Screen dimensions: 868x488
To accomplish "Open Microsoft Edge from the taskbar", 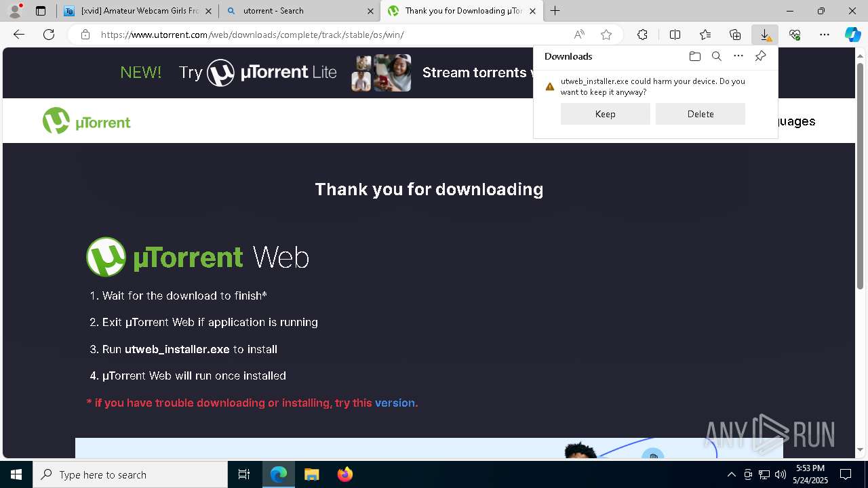I will pyautogui.click(x=279, y=474).
